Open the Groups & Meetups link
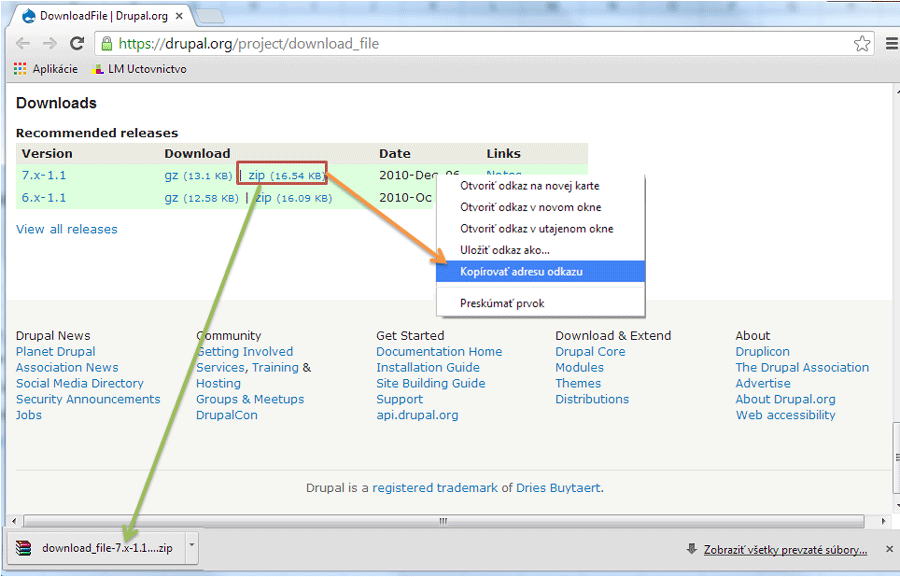 tap(250, 399)
